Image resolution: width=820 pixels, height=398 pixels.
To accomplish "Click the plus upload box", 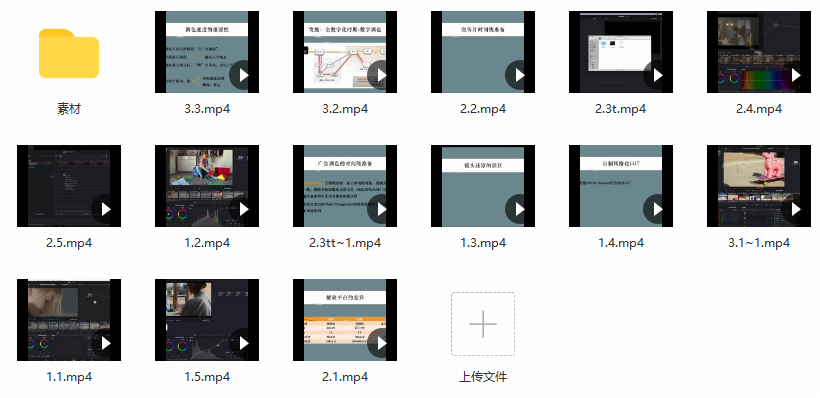I will pos(483,324).
